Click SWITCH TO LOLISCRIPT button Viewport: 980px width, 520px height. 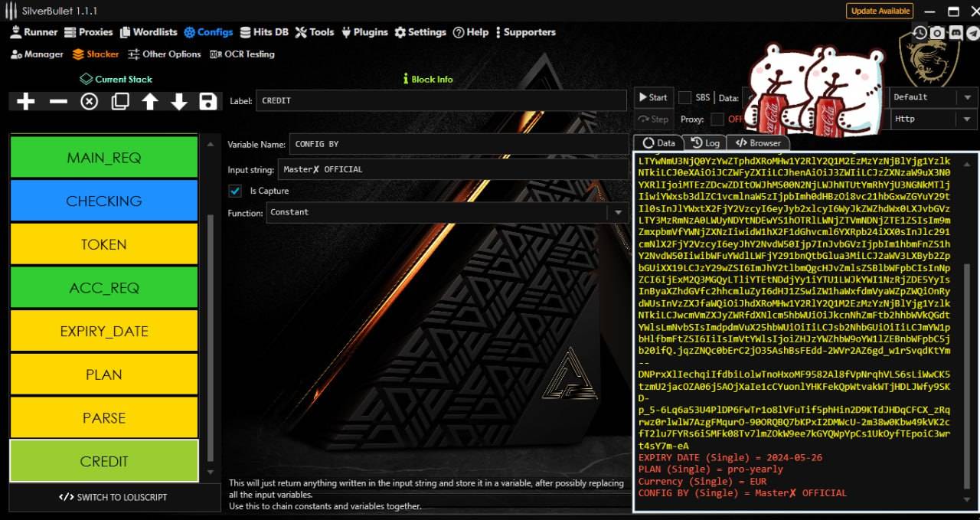[x=113, y=497]
